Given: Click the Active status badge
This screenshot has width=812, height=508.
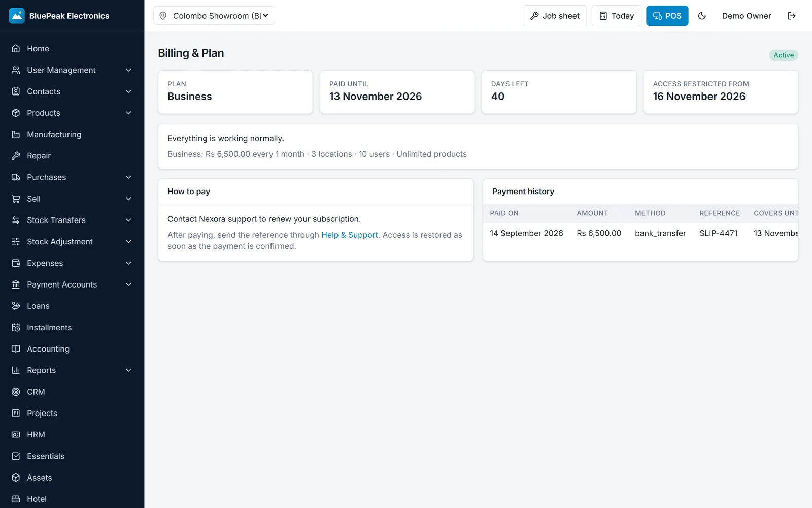Looking at the screenshot, I should pyautogui.click(x=784, y=55).
